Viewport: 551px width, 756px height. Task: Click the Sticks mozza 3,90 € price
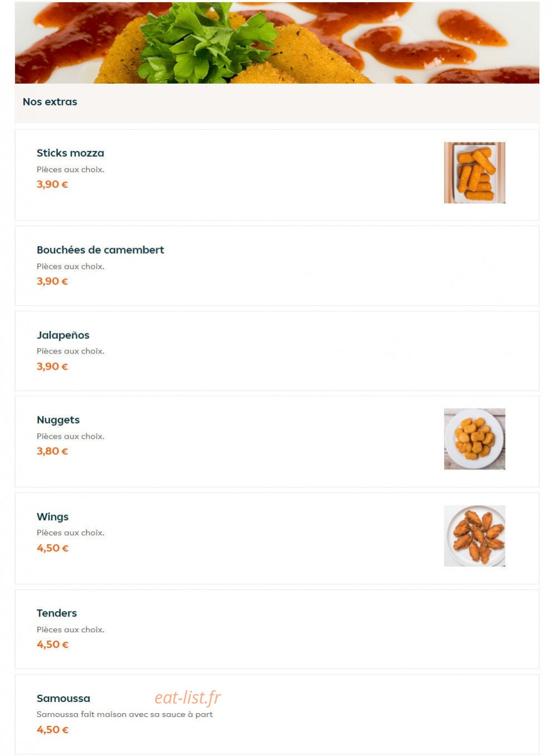pos(52,184)
